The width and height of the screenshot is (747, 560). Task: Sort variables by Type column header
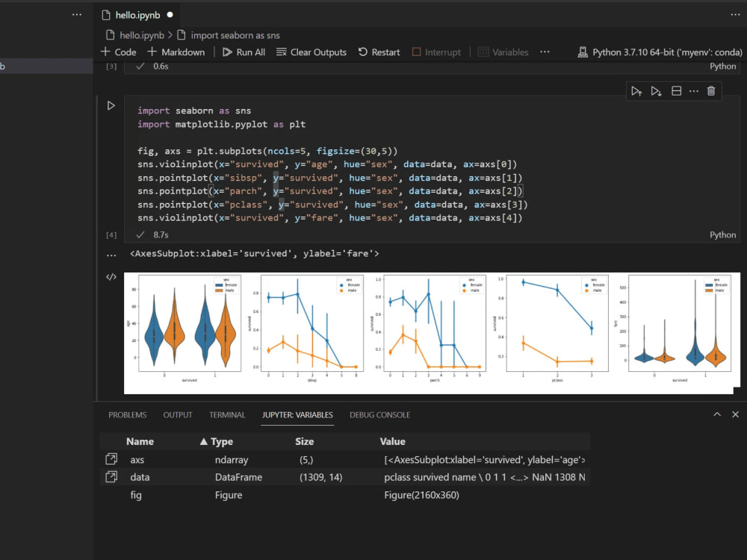[222, 441]
